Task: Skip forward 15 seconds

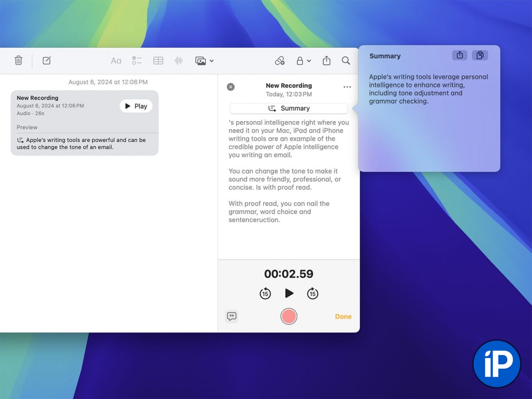Action: pyautogui.click(x=313, y=294)
